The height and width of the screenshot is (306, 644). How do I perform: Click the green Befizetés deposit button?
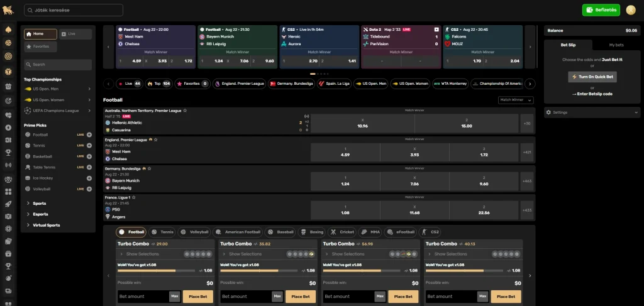pos(601,10)
